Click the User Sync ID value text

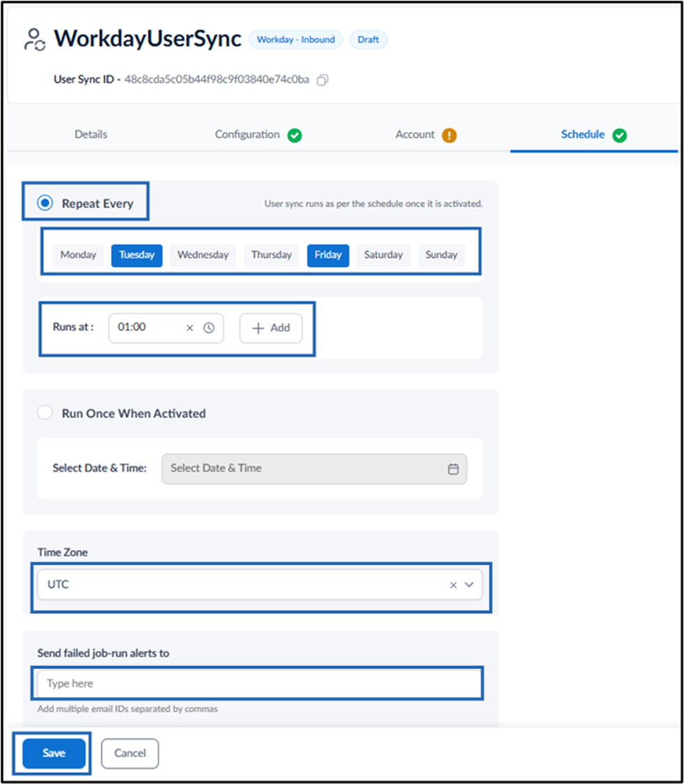coord(217,79)
